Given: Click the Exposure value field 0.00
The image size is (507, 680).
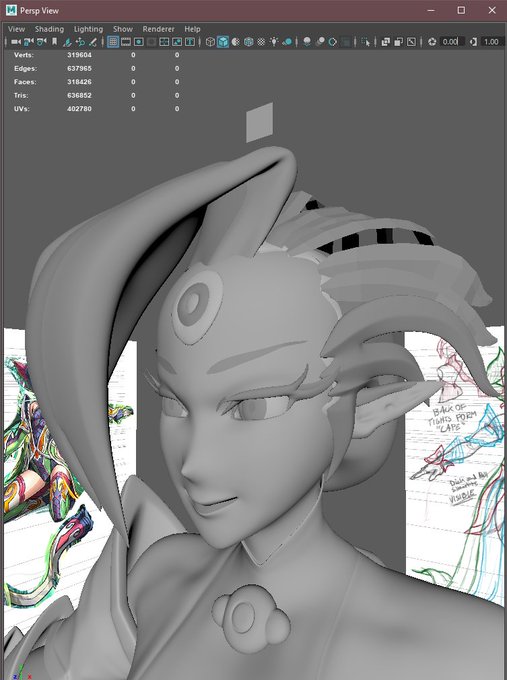Looking at the screenshot, I should pyautogui.click(x=451, y=42).
